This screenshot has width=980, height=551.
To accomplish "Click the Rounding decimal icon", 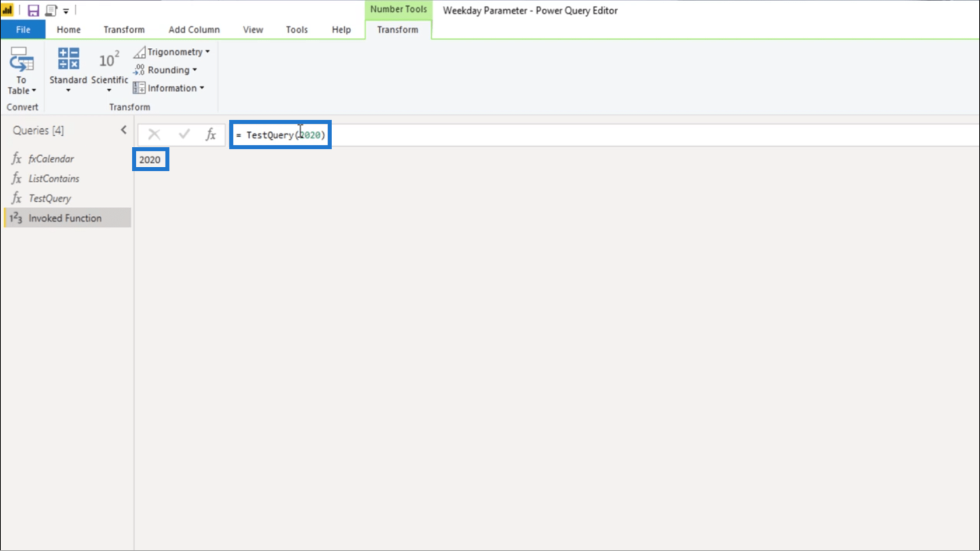I will 139,70.
